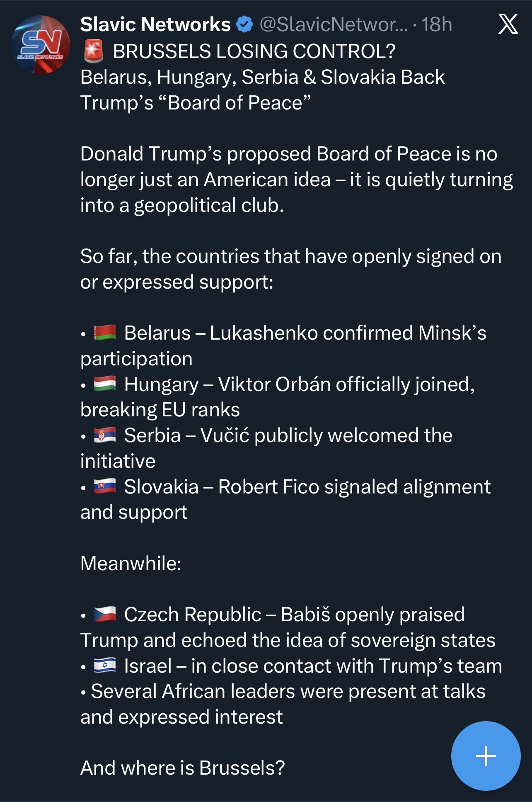
Task: Tap the "And where is Brussels?" line
Action: click(183, 768)
